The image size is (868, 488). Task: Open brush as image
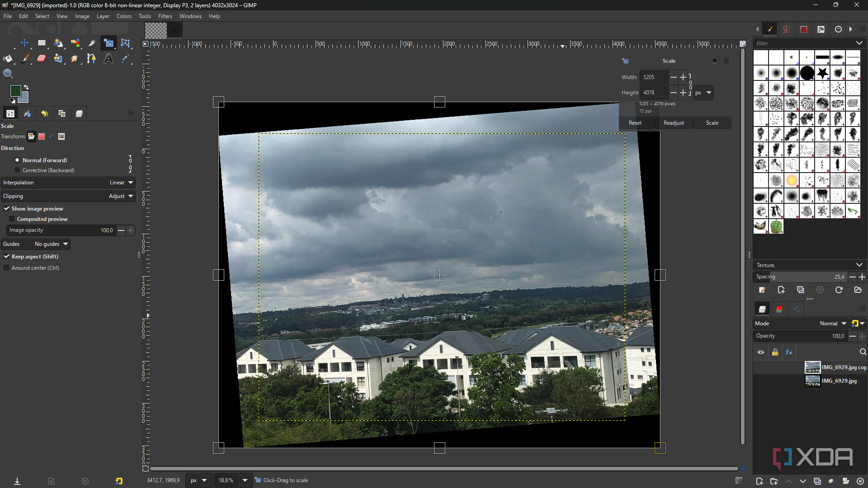[858, 290]
